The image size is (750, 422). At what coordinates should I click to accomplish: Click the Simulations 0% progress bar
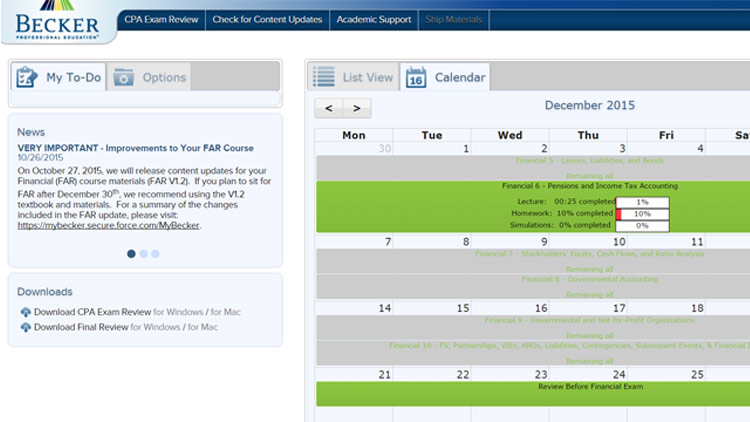click(642, 225)
